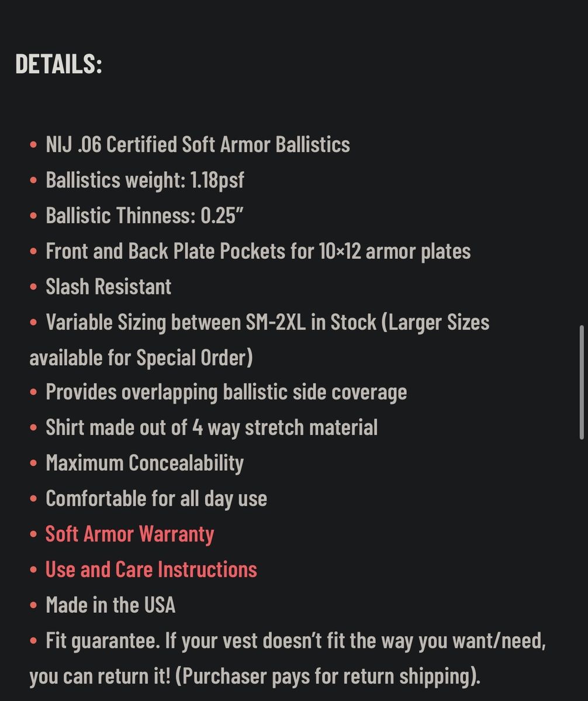
Task: Click the overlapping ballistic side coverage line
Action: [226, 393]
